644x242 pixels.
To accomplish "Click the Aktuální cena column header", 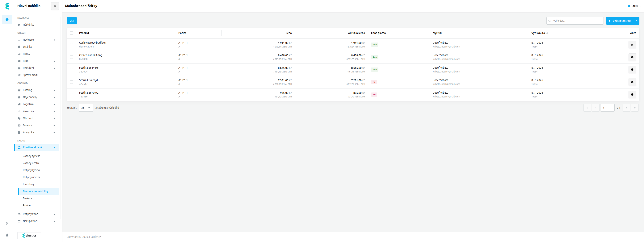I will 356,33.
